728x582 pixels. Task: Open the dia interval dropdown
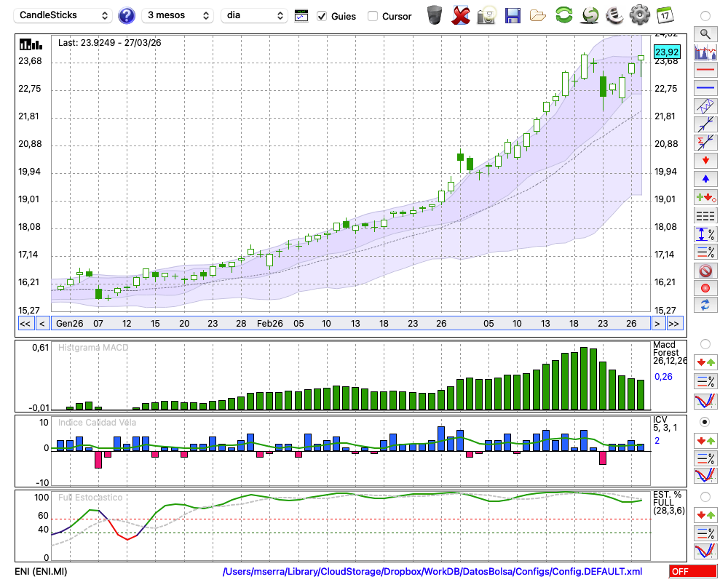click(x=254, y=15)
